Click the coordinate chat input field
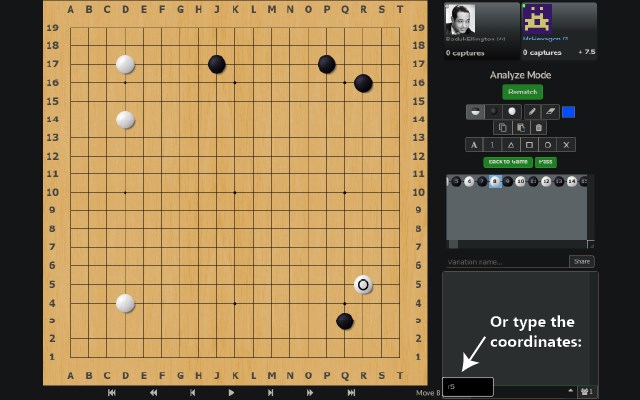640x400 pixels. point(468,387)
